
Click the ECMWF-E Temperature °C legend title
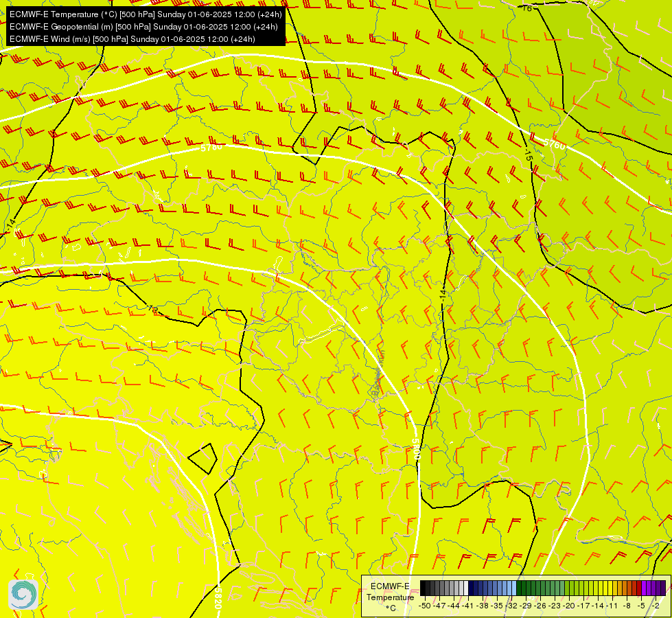click(390, 597)
